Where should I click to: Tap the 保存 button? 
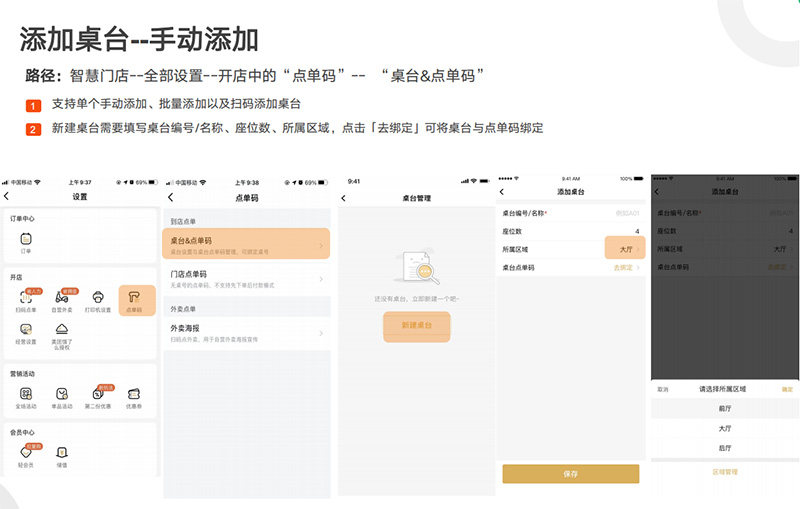click(x=571, y=474)
